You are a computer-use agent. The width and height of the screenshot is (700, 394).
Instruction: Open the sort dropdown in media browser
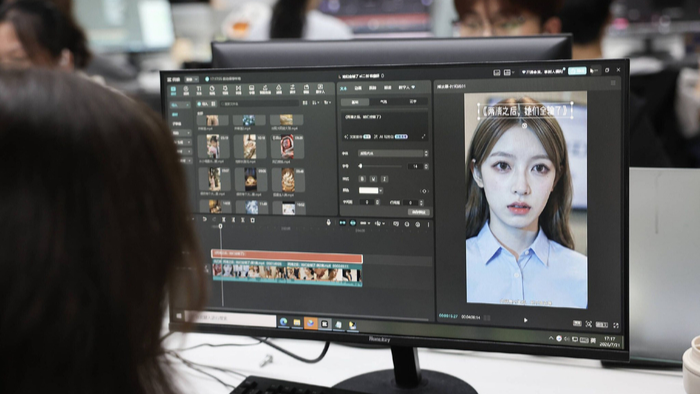(x=316, y=103)
